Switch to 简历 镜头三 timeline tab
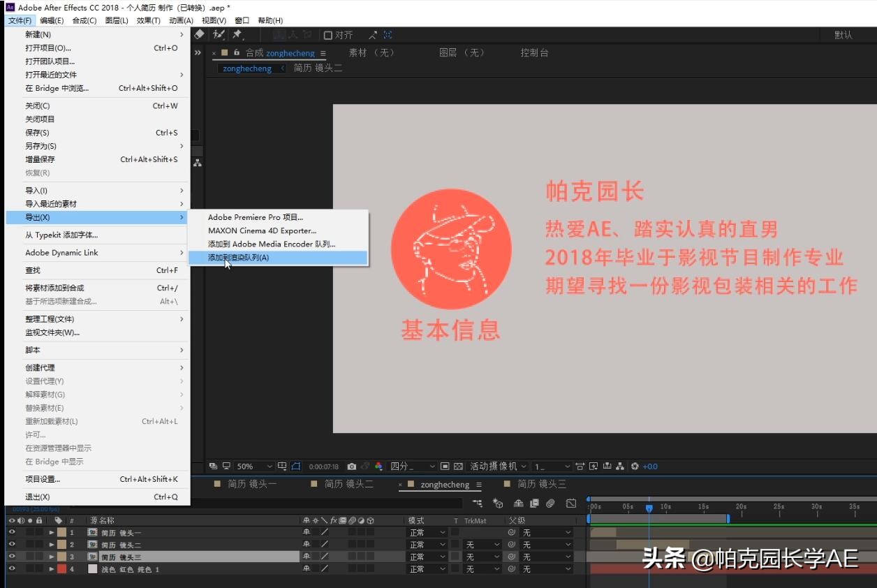The width and height of the screenshot is (877, 588). click(542, 484)
